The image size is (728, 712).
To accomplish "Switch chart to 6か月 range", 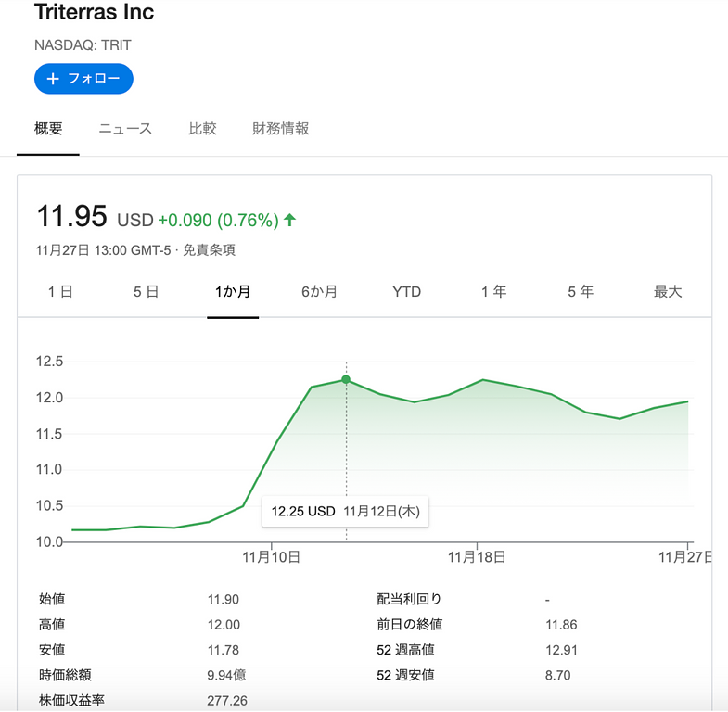I will click(319, 292).
